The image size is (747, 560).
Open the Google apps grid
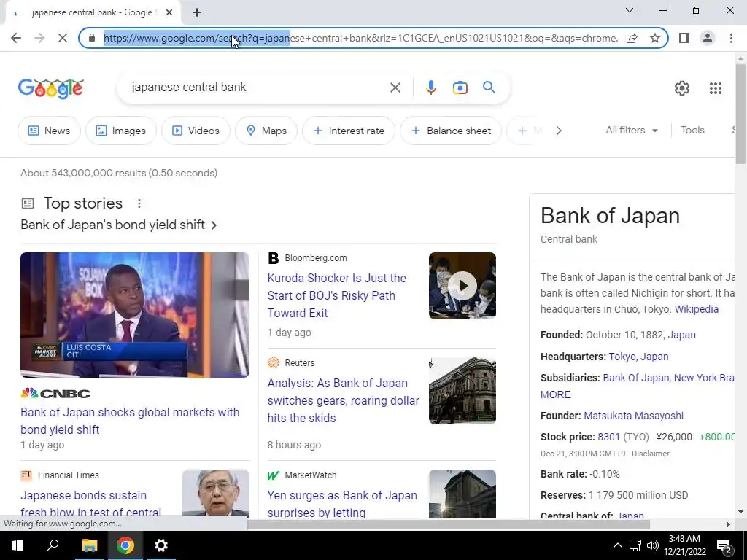coord(715,88)
